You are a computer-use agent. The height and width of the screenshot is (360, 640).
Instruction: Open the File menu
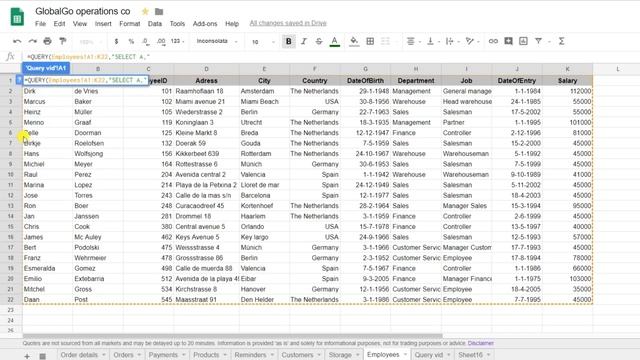40,24
